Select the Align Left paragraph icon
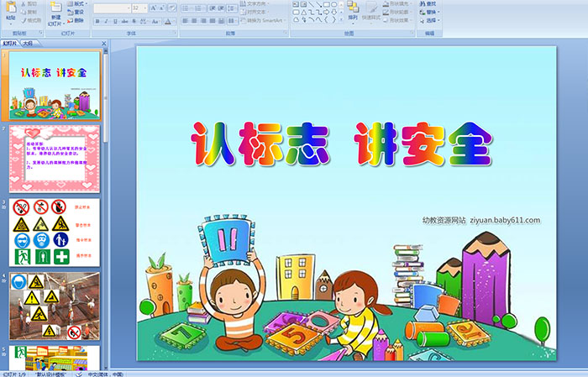The height and width of the screenshot is (377, 588). pyautogui.click(x=186, y=21)
